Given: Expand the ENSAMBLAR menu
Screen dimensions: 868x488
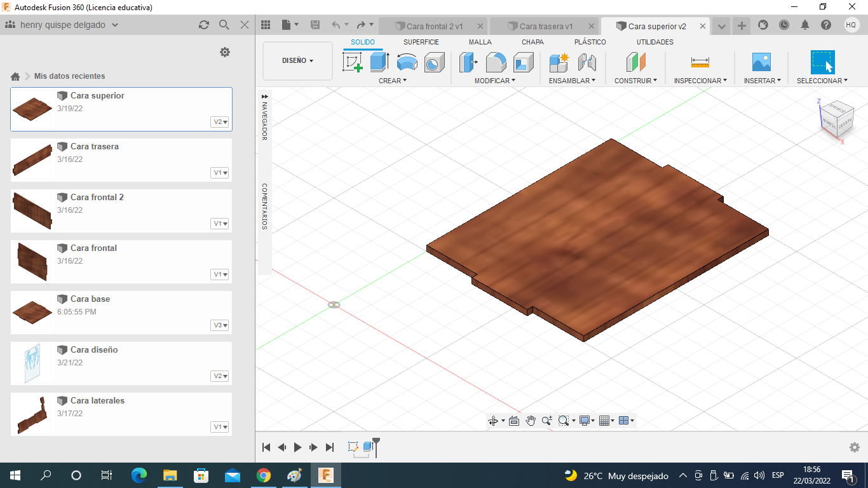Looking at the screenshot, I should pos(572,81).
